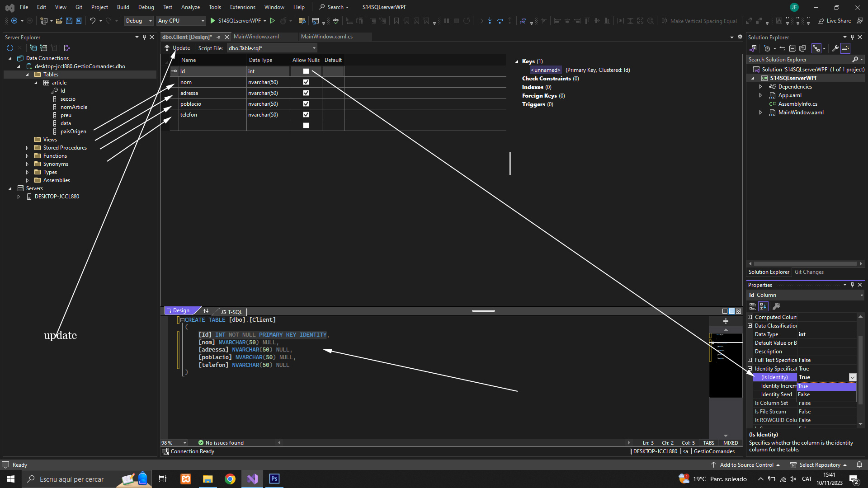Toggle Allow Nulls for telefon column
This screenshot has height=488, width=868.
[x=306, y=115]
